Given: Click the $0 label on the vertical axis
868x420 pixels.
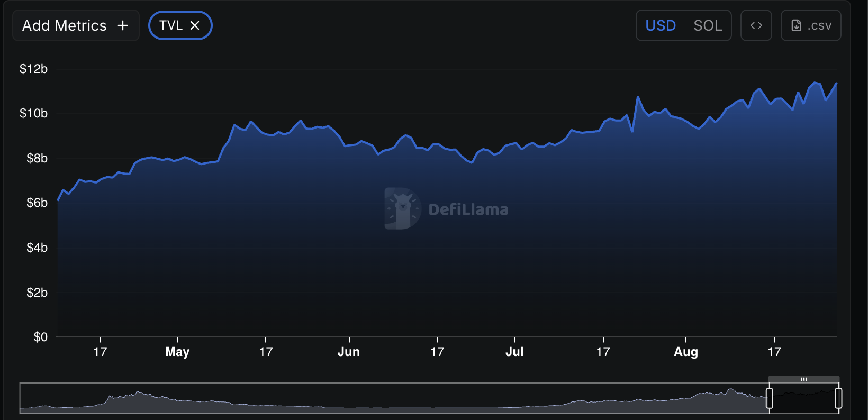Looking at the screenshot, I should click(40, 337).
